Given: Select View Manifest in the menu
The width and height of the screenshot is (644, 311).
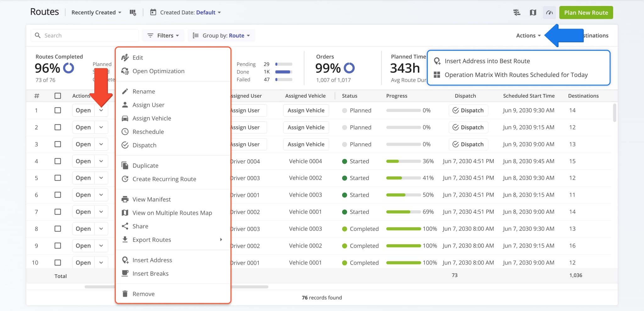Looking at the screenshot, I should tap(152, 199).
